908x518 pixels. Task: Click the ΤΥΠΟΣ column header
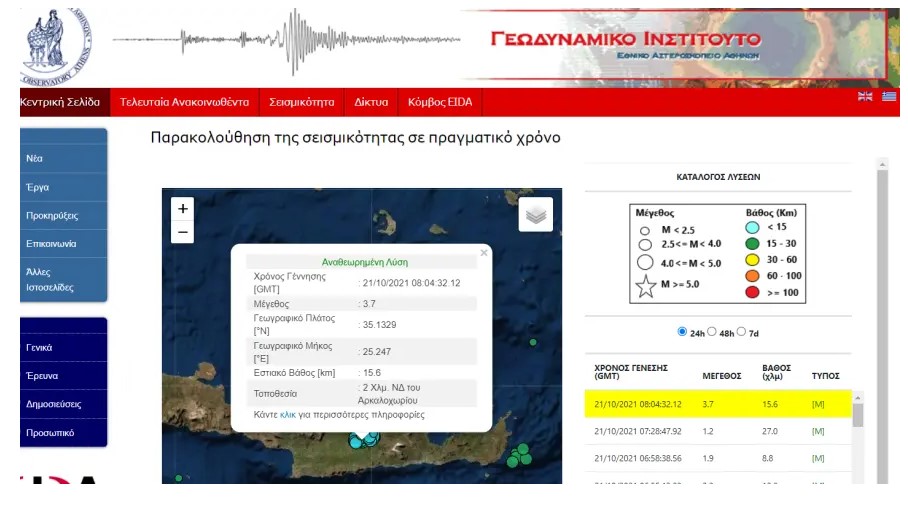825,376
